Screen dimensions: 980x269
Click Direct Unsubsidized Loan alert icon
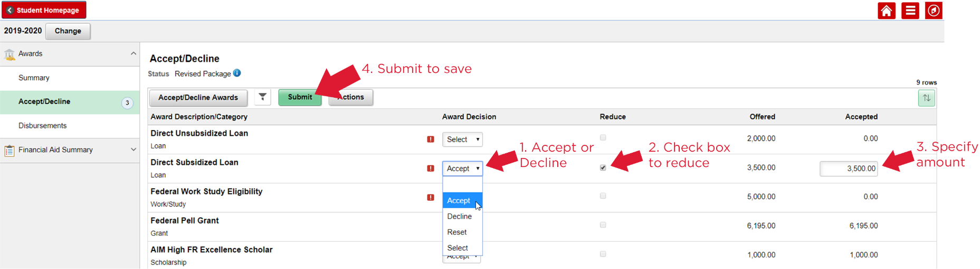click(x=431, y=140)
